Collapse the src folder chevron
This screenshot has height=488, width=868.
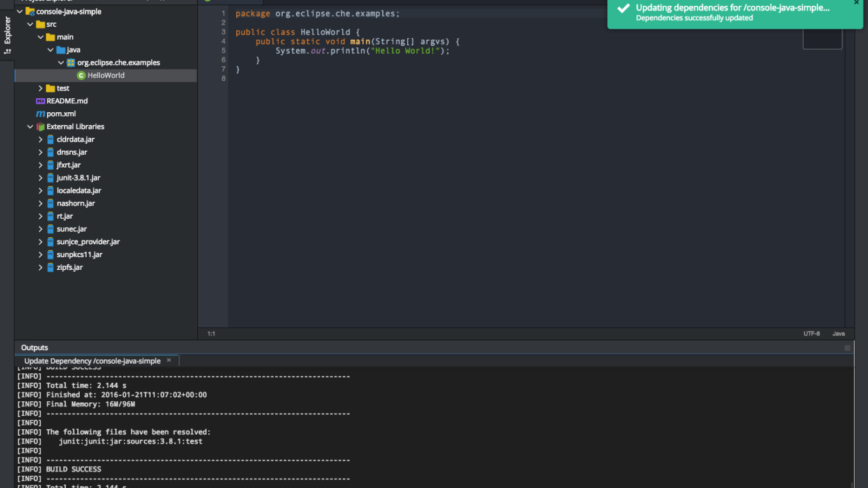point(30,24)
